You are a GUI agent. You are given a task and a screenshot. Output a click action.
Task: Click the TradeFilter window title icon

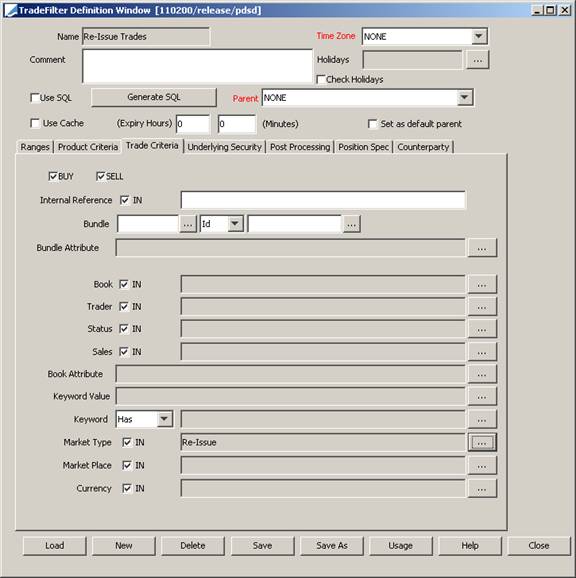click(10, 10)
